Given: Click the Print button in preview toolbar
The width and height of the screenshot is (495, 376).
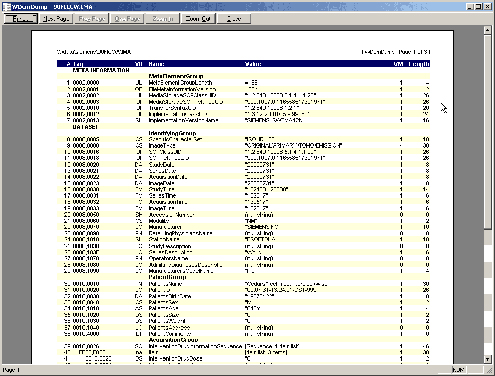Looking at the screenshot, I should click(x=21, y=19).
